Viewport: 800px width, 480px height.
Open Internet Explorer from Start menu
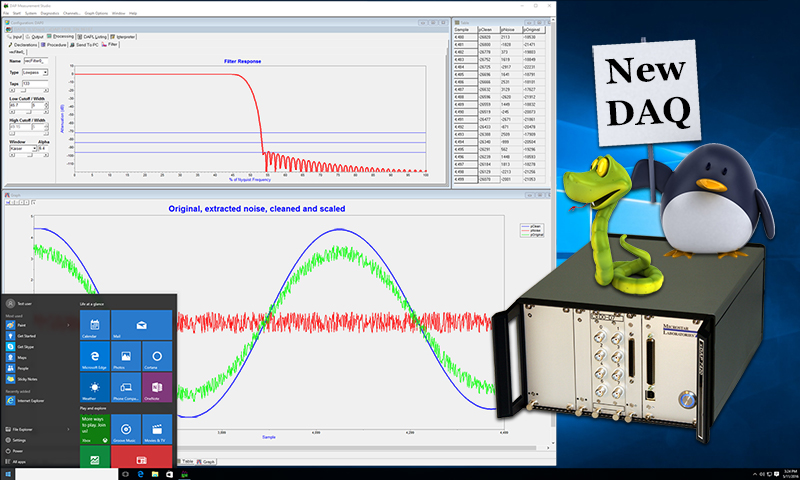(39, 400)
